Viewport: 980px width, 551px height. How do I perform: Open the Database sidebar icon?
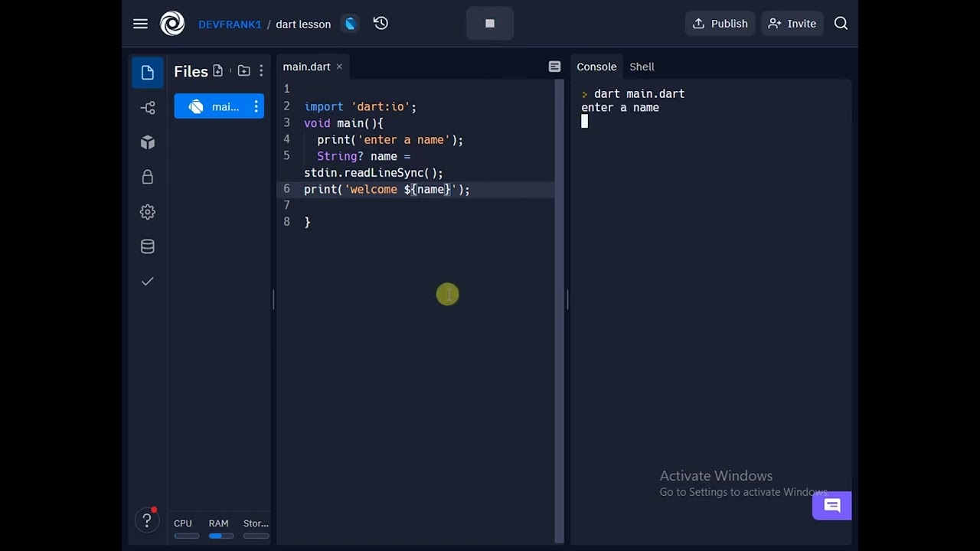pyautogui.click(x=148, y=246)
